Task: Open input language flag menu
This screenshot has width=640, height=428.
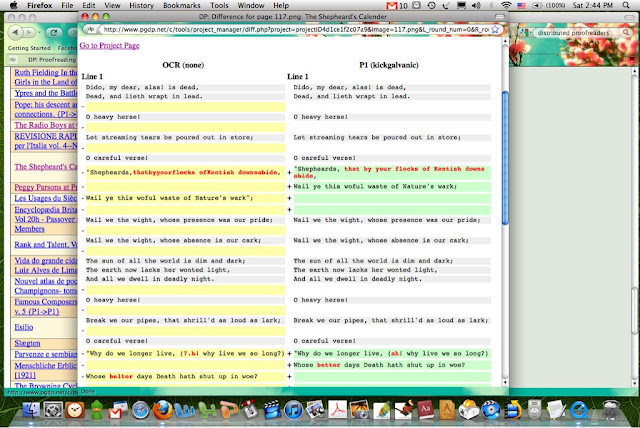Action: (x=521, y=5)
